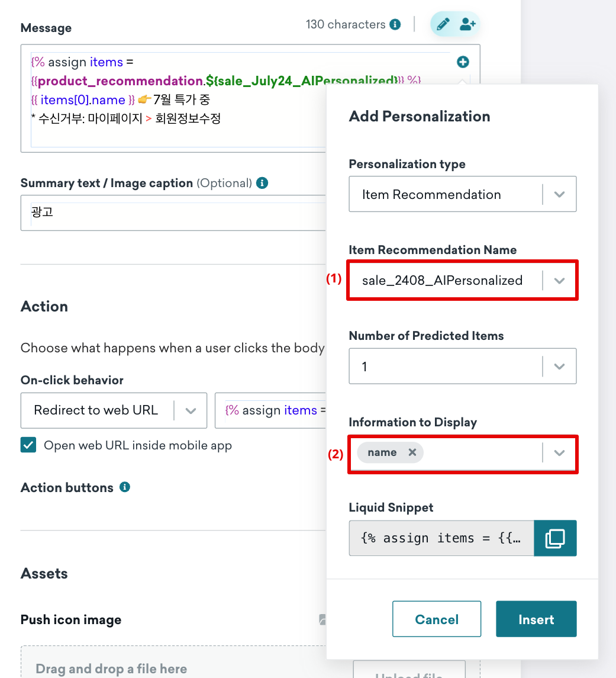Click the Liquid Snippet text field

tap(441, 538)
